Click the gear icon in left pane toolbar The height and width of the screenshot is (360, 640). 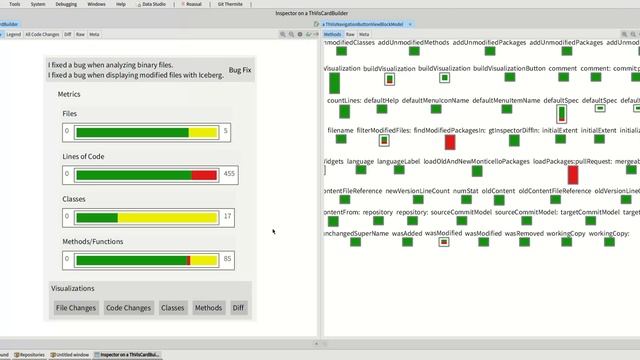(x=300, y=34)
